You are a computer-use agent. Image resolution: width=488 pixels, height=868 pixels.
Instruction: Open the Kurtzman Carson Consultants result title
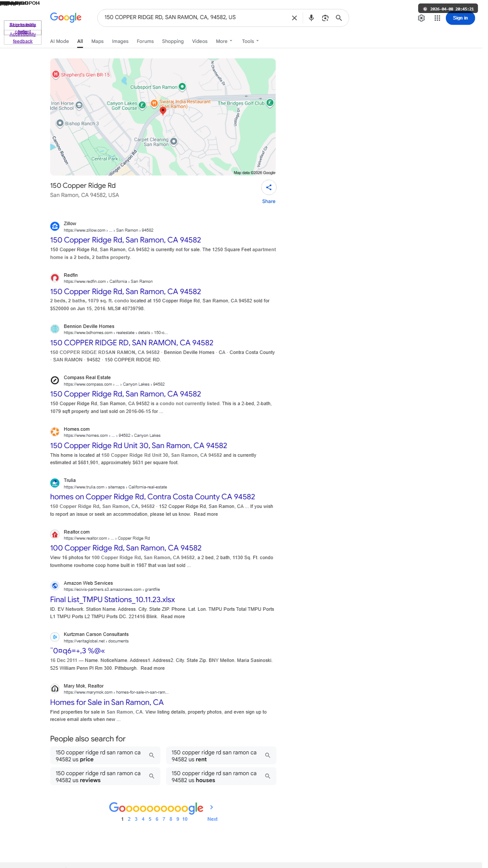(x=78, y=651)
